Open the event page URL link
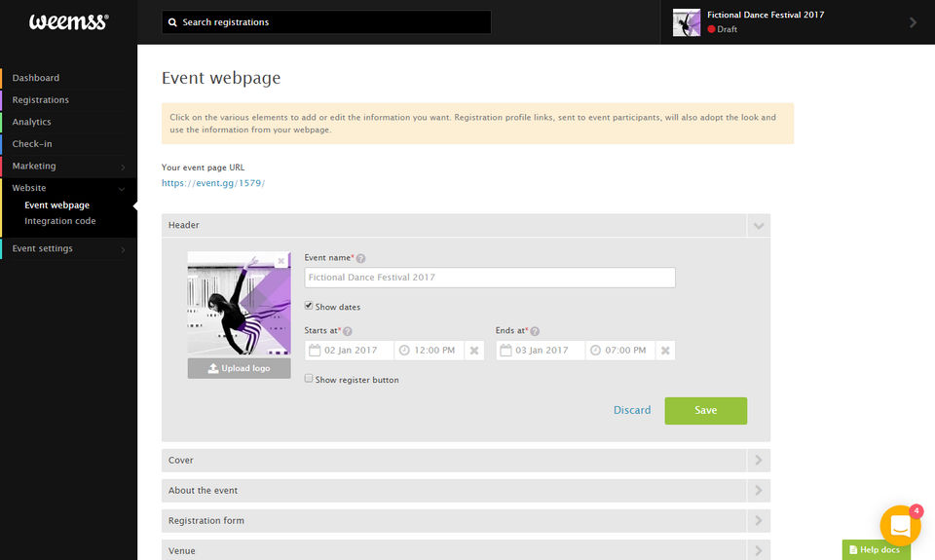935x560 pixels. pyautogui.click(x=213, y=183)
